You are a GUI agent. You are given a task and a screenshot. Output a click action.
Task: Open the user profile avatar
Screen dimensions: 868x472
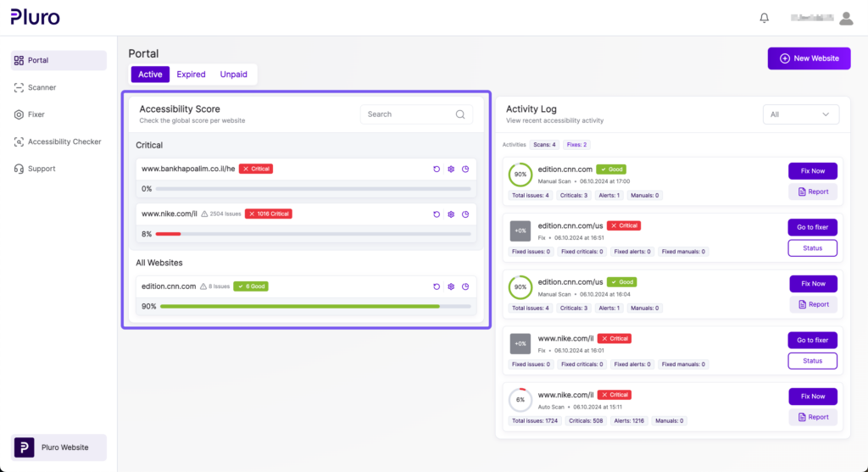pos(845,18)
